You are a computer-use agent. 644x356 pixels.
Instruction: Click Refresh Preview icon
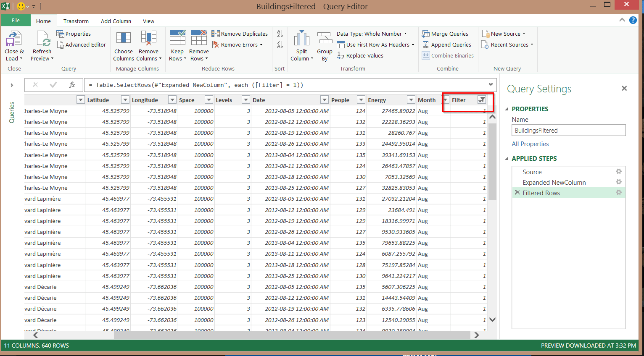[44, 39]
